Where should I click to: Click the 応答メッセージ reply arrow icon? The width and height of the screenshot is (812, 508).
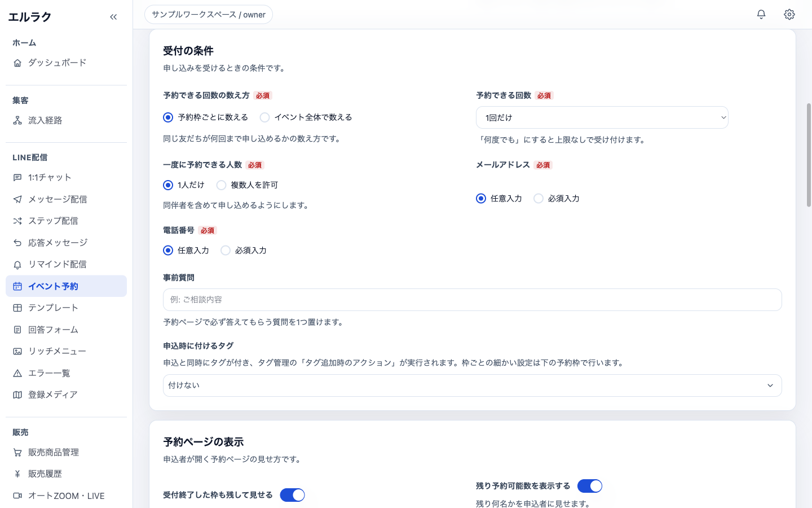point(17,243)
